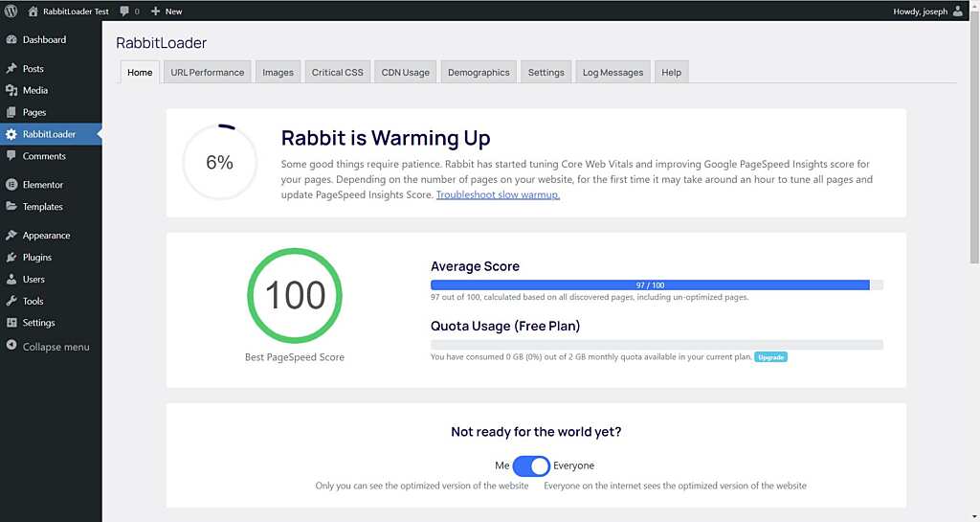Click the Me label beside the switch
This screenshot has height=522, width=980.
501,465
